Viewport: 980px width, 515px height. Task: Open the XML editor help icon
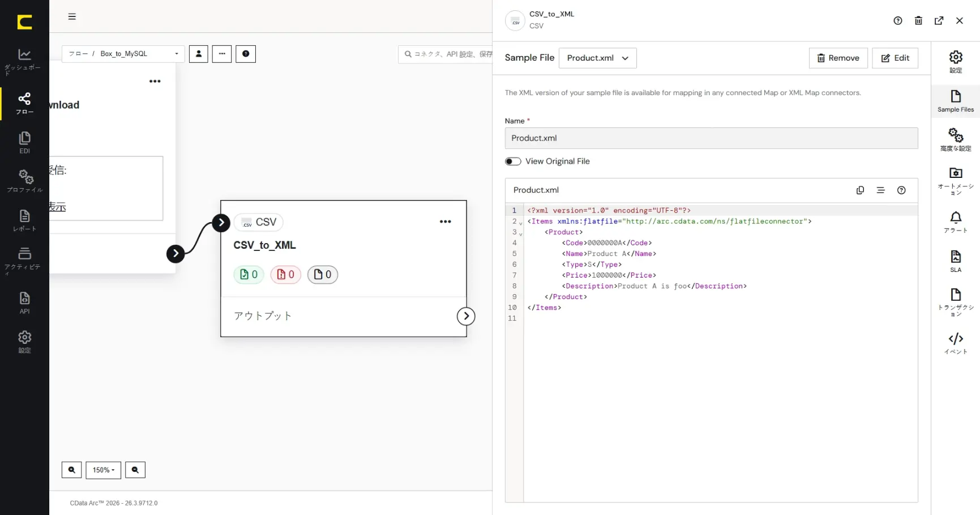[901, 190]
